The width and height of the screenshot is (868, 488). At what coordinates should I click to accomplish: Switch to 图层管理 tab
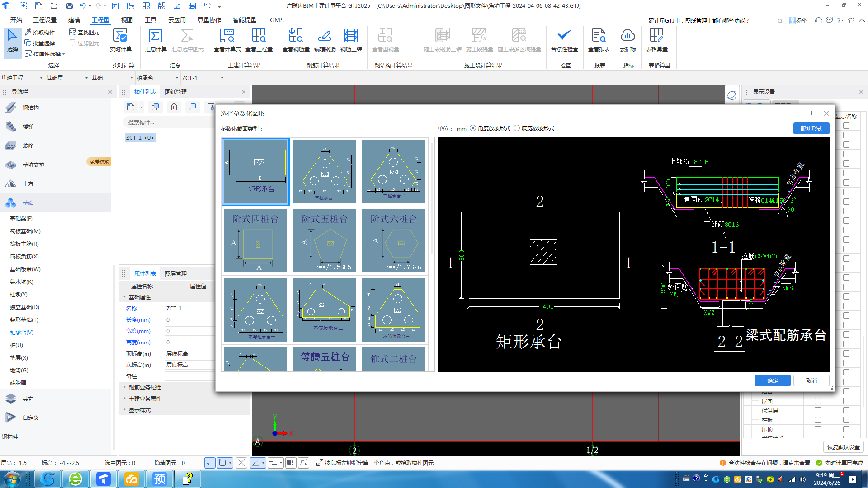[175, 273]
